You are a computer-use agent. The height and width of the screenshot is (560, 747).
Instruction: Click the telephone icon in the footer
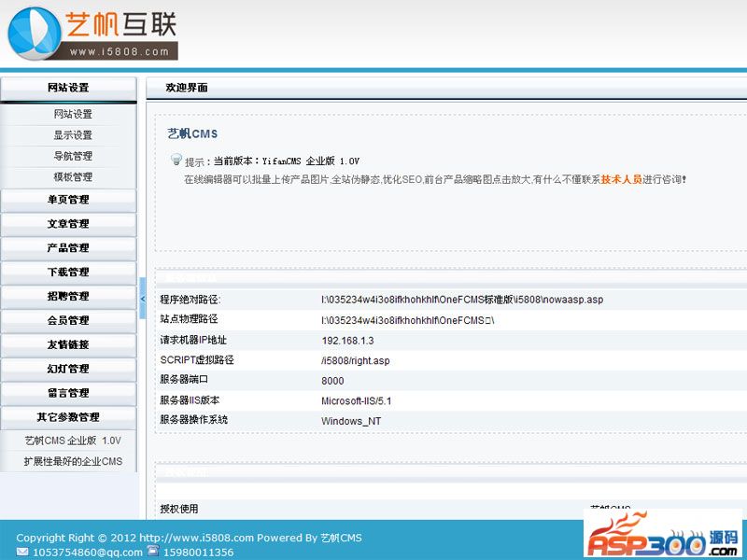(153, 551)
